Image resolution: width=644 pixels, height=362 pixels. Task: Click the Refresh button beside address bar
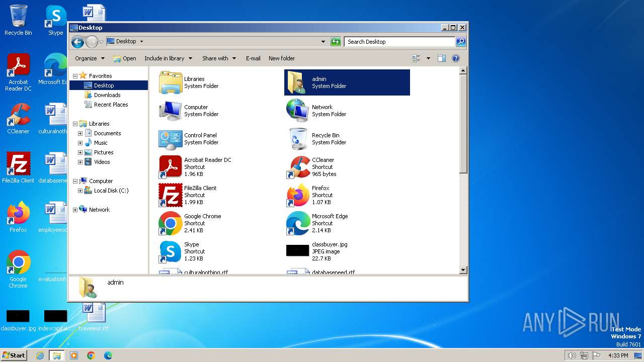[x=336, y=42]
